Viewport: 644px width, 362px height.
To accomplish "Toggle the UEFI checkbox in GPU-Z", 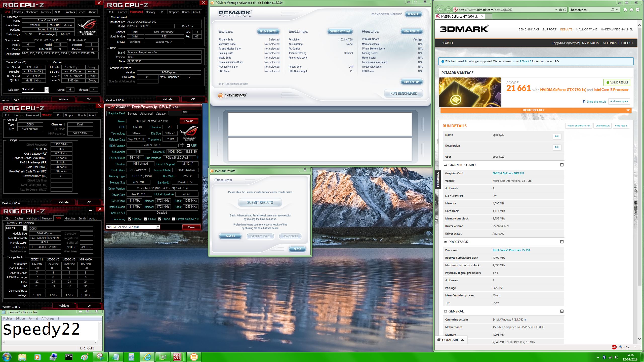I will point(188,145).
